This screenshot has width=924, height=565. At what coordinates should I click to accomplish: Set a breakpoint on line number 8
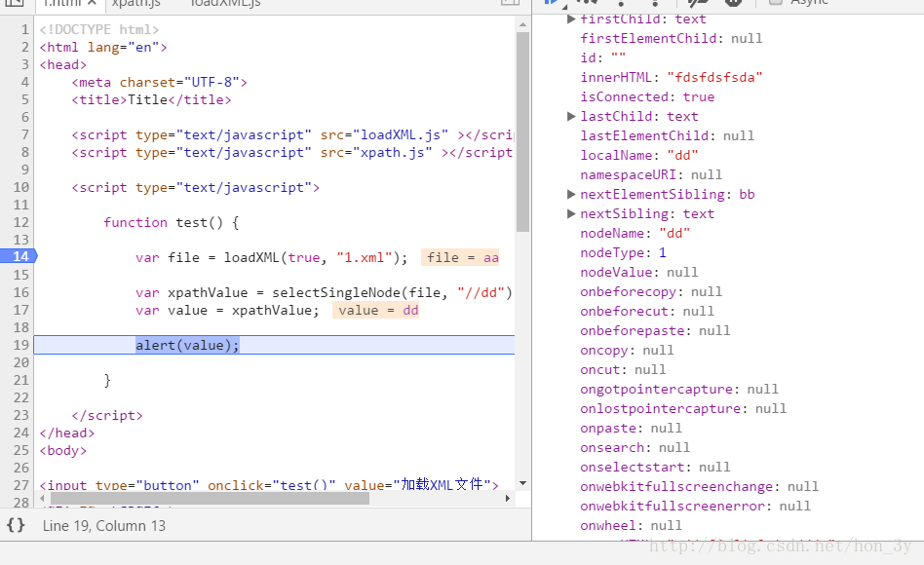[24, 152]
